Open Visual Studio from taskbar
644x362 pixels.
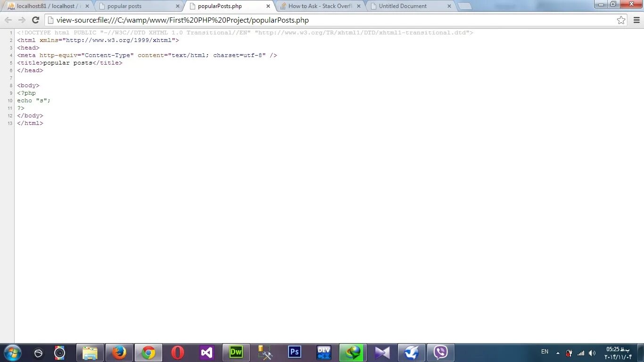coord(207,353)
